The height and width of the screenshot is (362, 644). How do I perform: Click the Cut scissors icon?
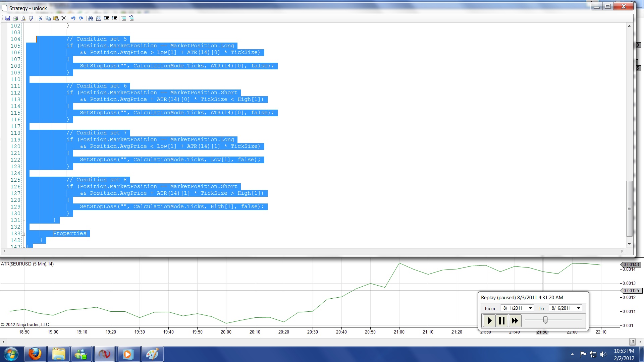[40, 18]
